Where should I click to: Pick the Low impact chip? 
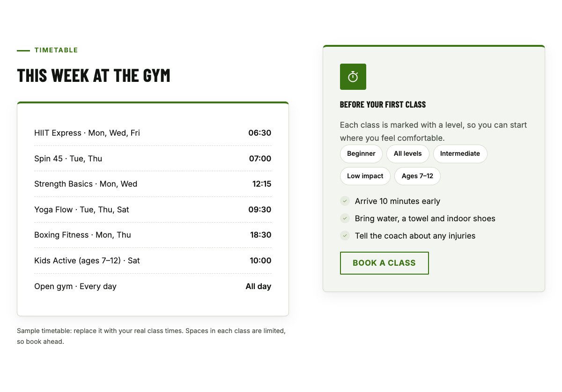coord(365,176)
